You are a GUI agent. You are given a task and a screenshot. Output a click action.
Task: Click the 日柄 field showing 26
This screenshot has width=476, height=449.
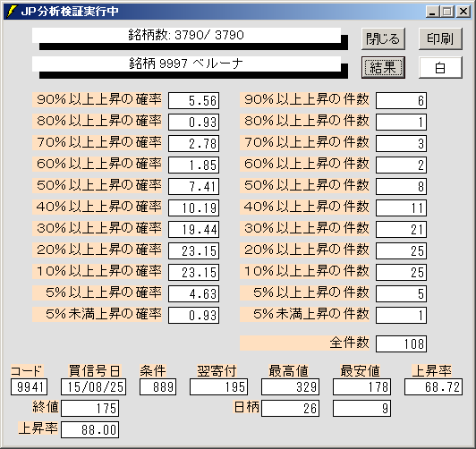pos(290,409)
